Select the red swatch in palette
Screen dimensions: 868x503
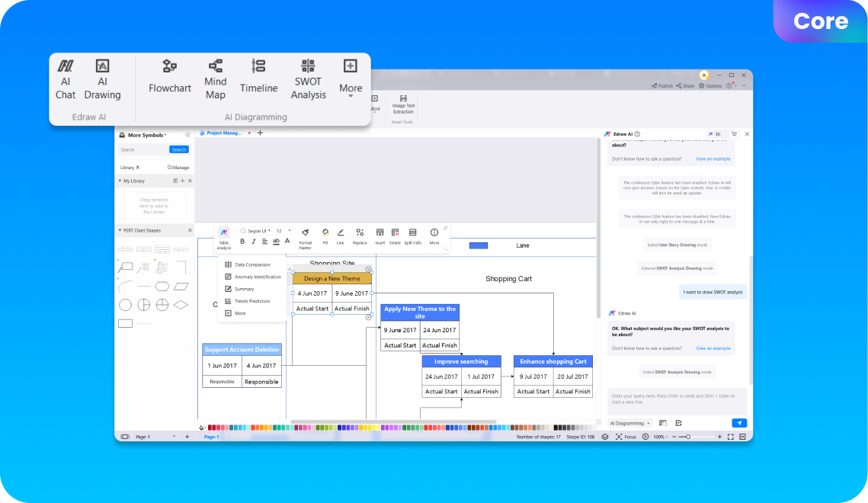(210, 428)
